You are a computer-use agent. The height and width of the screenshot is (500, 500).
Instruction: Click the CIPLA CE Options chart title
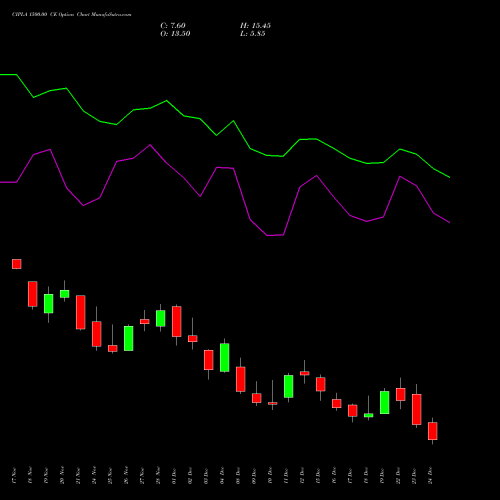[x=72, y=15]
